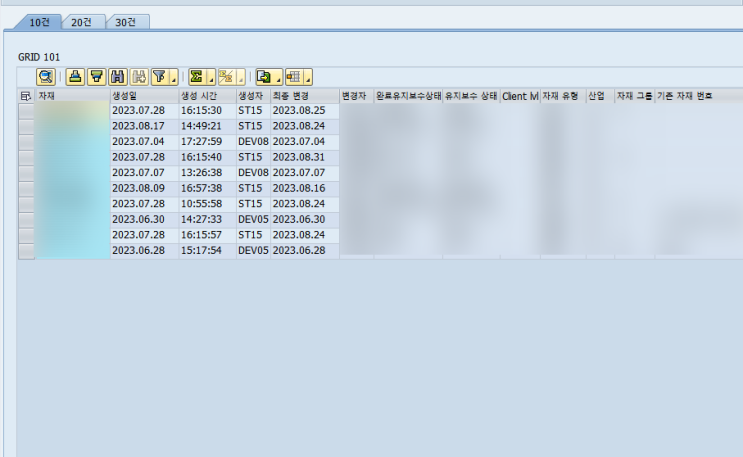Image resolution: width=743 pixels, height=457 pixels.
Task: Click the Details magnifier icon
Action: (x=46, y=77)
